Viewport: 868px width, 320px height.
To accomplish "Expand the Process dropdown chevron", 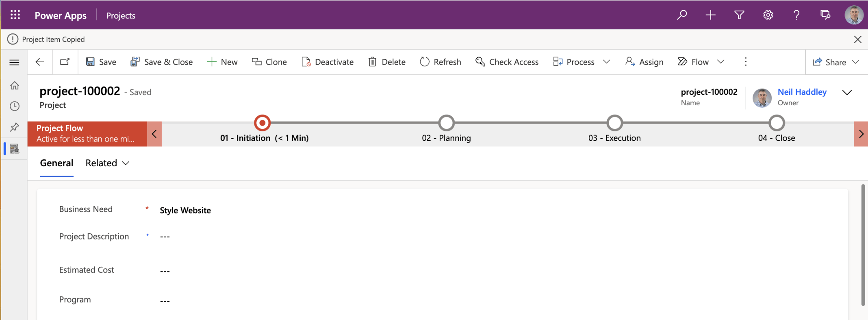I will point(607,62).
